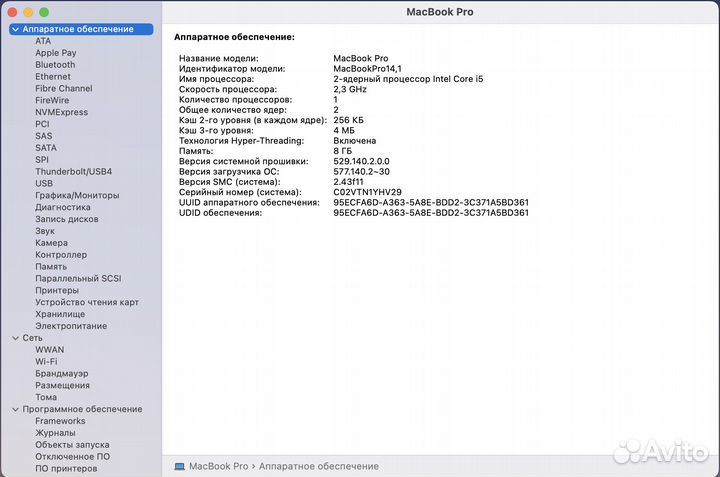
Task: Click the laptop icon in the path bar
Action: [x=180, y=466]
